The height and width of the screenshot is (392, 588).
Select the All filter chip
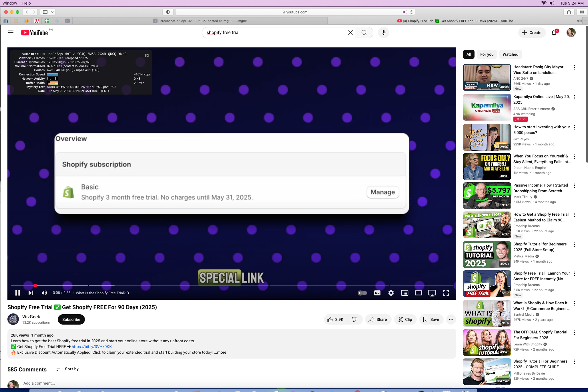pyautogui.click(x=469, y=54)
